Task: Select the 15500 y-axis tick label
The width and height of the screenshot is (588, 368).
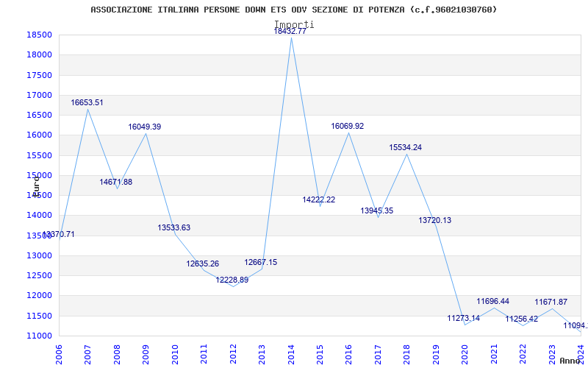Action: tap(39, 155)
